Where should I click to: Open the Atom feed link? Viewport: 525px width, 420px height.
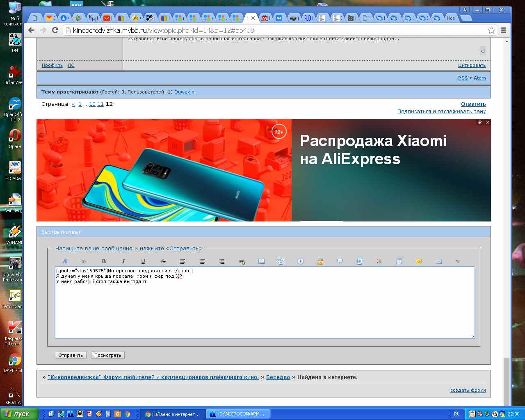pyautogui.click(x=480, y=78)
